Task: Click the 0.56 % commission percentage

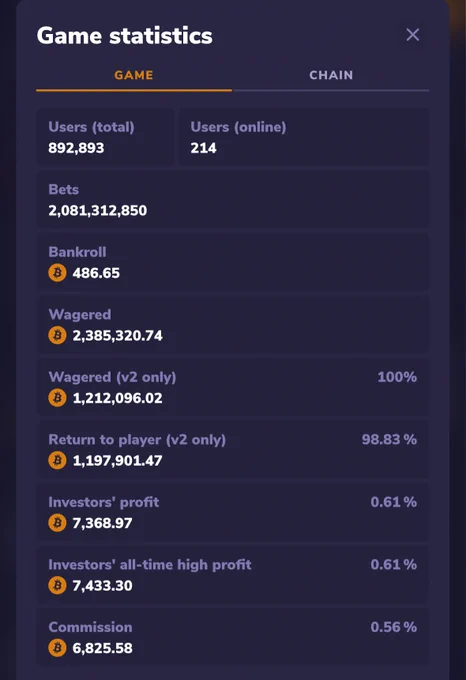Action: (x=394, y=627)
